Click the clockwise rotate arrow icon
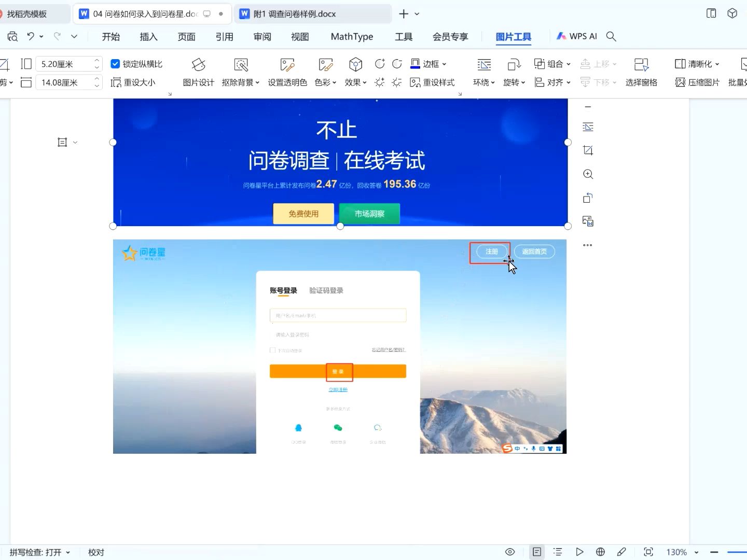 [x=397, y=64]
